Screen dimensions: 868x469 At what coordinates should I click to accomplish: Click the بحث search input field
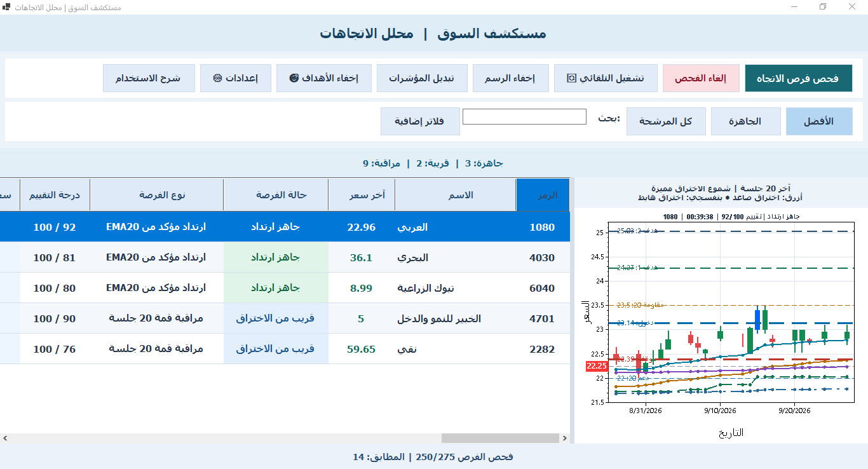click(524, 117)
